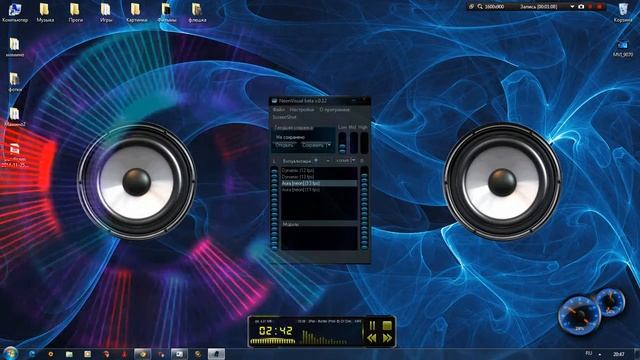Click the Открыть button in NeonVisual
Image resolution: width=640 pixels, height=360 pixels.
click(x=284, y=145)
